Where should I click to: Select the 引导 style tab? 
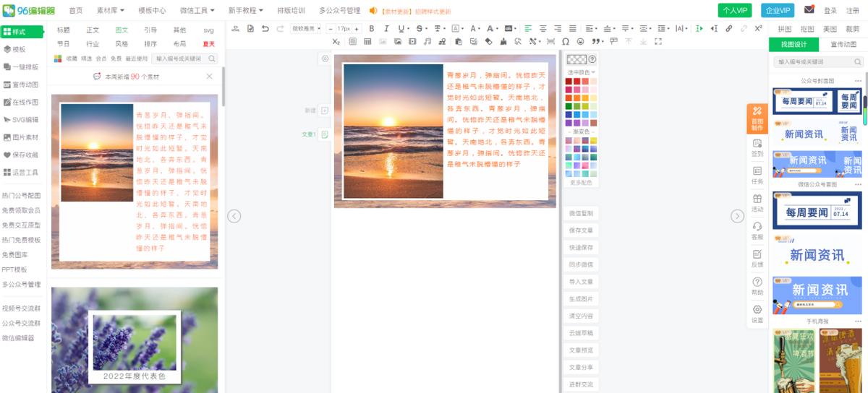(150, 30)
